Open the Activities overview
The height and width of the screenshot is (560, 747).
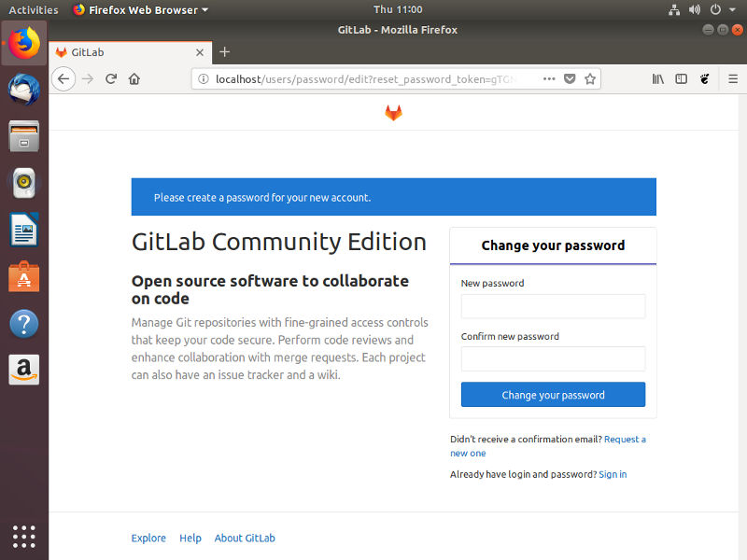coord(34,9)
